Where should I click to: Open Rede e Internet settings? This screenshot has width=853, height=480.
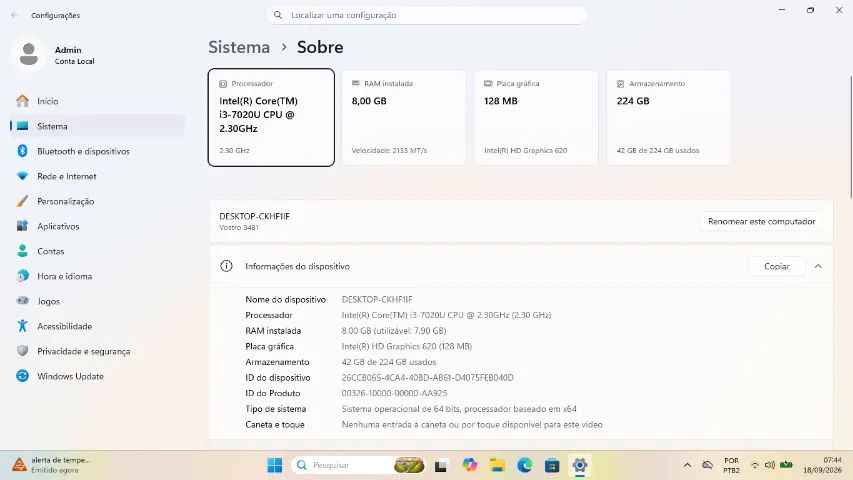coord(97,176)
